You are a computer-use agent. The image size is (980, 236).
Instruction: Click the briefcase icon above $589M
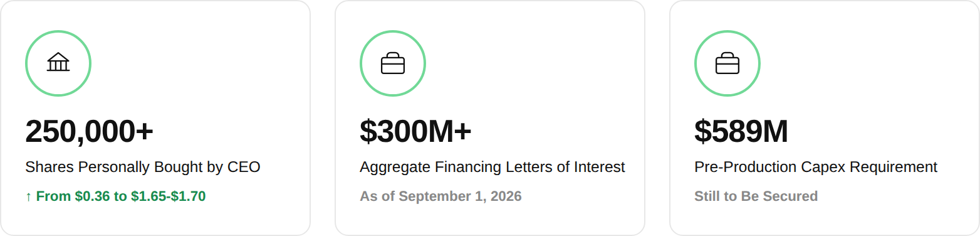pos(727,63)
